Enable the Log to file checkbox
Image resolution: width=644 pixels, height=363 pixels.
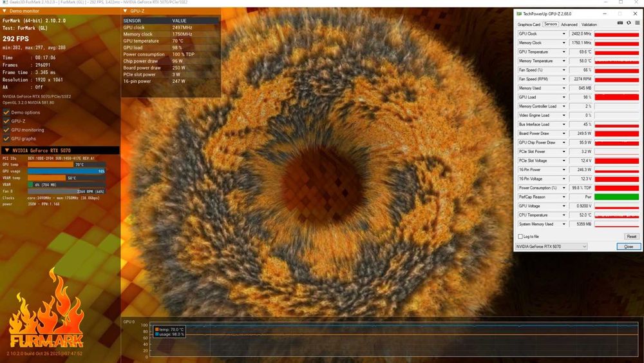tap(520, 237)
